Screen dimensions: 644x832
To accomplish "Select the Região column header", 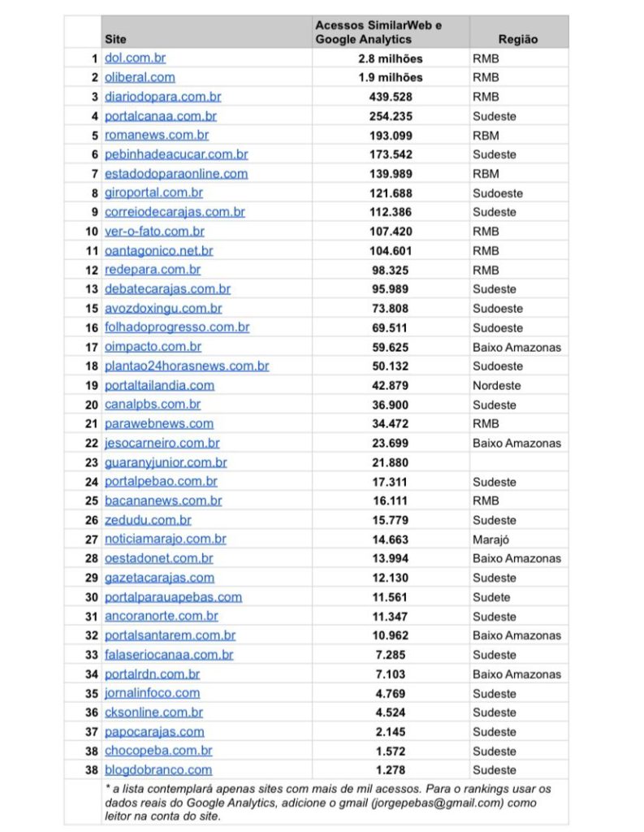I will 518,39.
